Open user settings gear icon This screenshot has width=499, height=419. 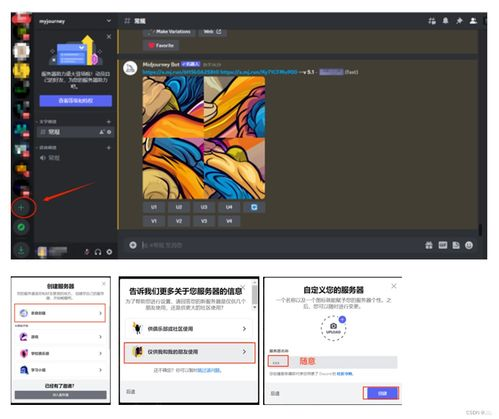109,252
